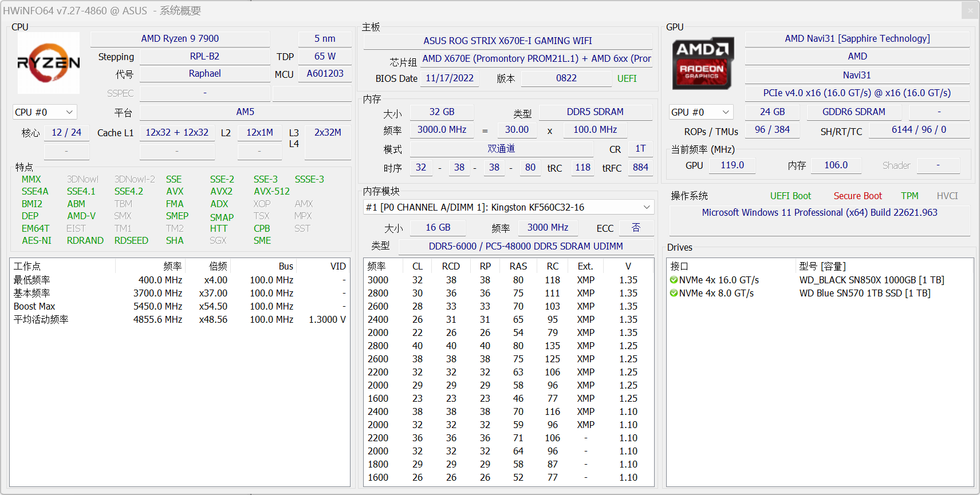Image resolution: width=980 pixels, height=495 pixels.
Task: Click the 119.0 GPU clock value
Action: click(x=732, y=165)
